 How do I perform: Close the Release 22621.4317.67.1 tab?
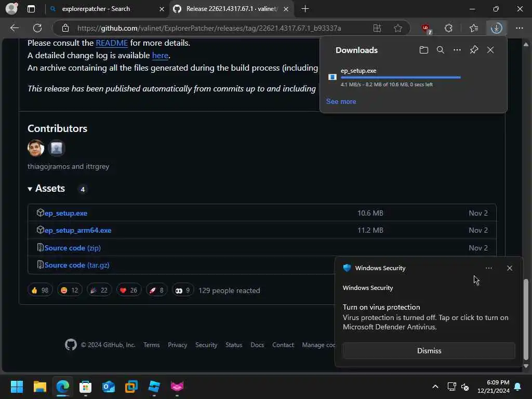(286, 9)
